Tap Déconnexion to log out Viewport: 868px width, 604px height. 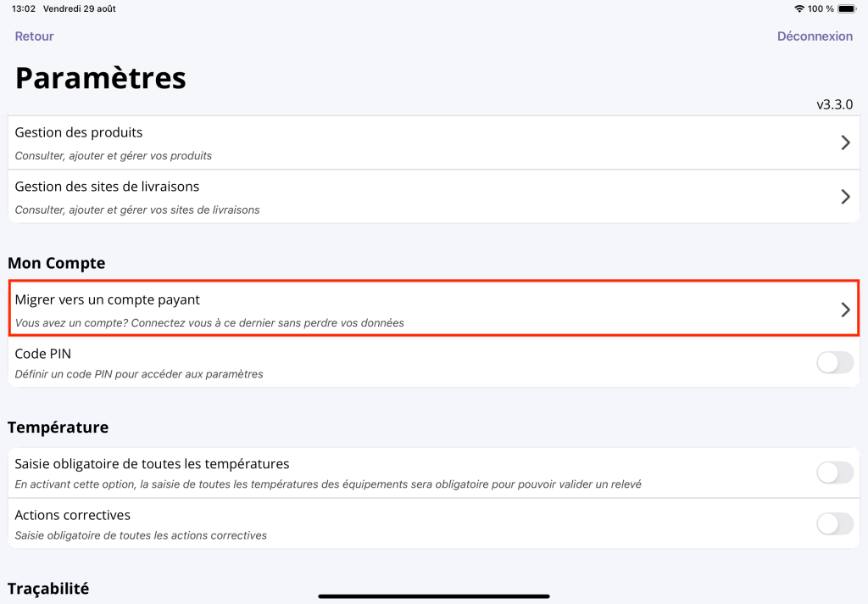click(815, 36)
